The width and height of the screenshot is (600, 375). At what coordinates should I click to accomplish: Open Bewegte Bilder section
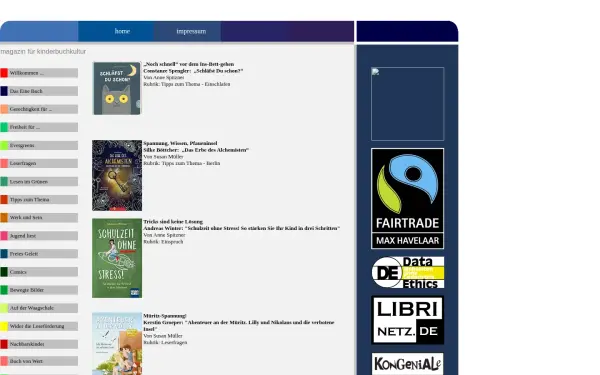39,290
